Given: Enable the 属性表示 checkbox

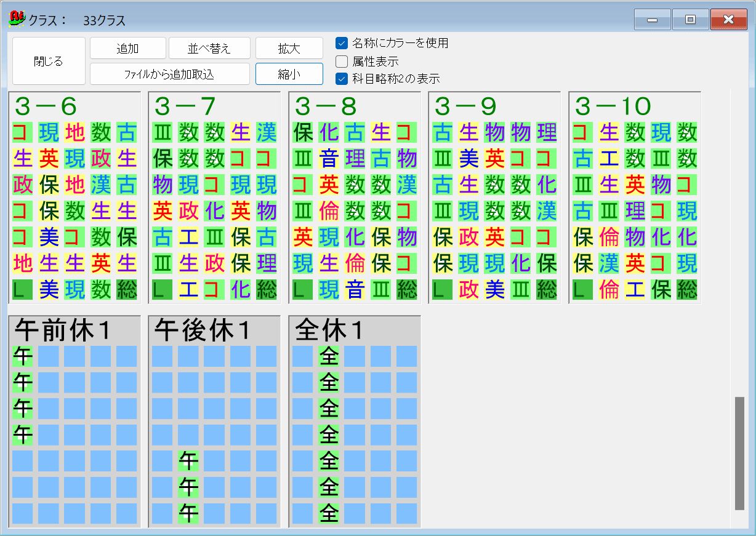Looking at the screenshot, I should [x=340, y=61].
